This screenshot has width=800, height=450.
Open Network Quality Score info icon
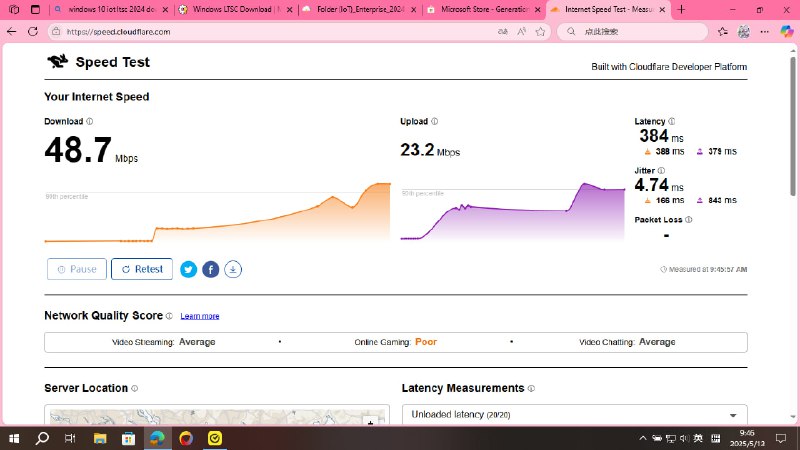[x=169, y=316]
